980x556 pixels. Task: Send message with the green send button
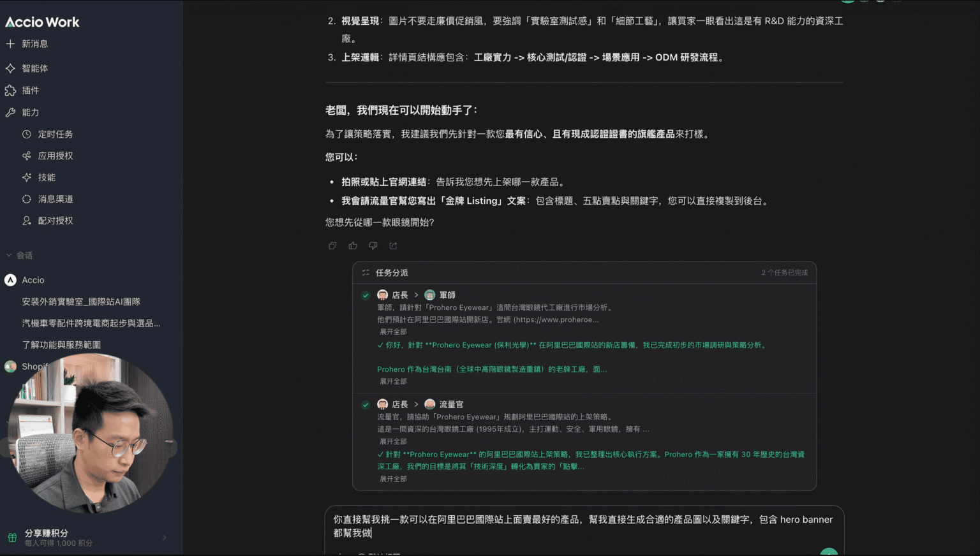click(828, 552)
